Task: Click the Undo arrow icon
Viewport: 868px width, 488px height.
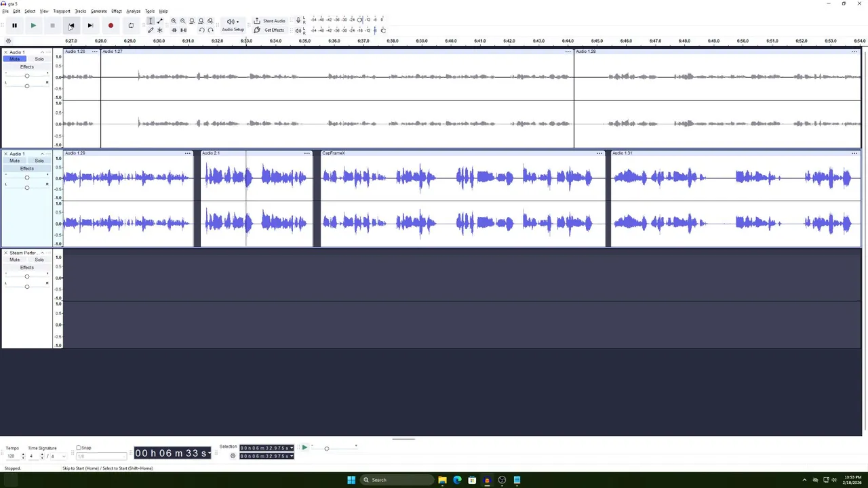Action: (201, 30)
